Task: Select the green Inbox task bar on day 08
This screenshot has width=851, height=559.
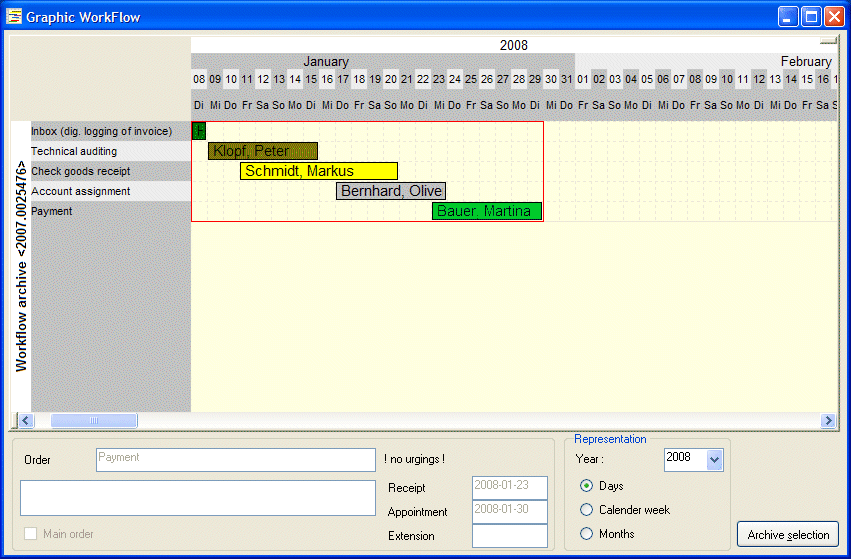Action: click(x=199, y=131)
